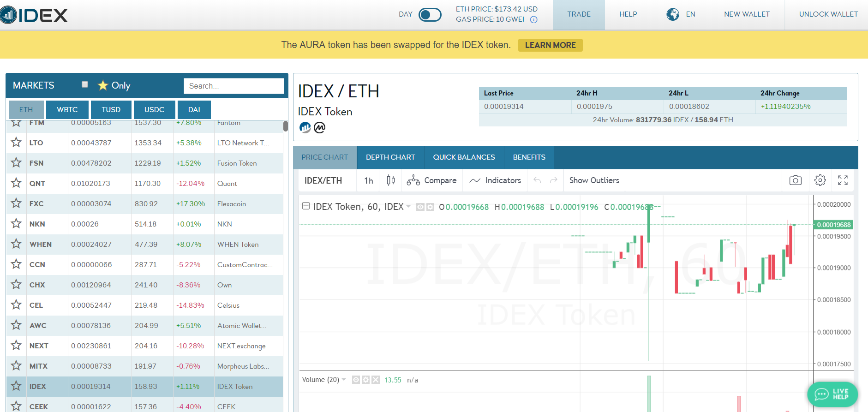Open the gas price info icon

(533, 19)
